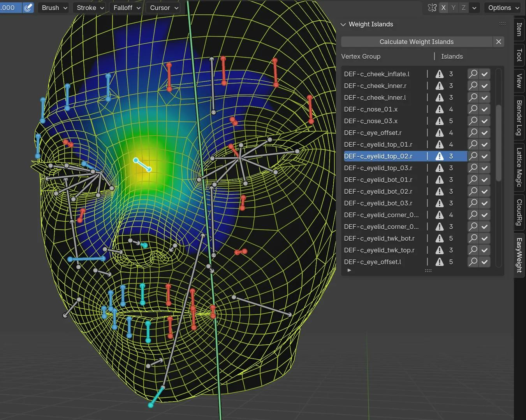Toggle Z axis symmetry
526x420 pixels.
point(464,8)
